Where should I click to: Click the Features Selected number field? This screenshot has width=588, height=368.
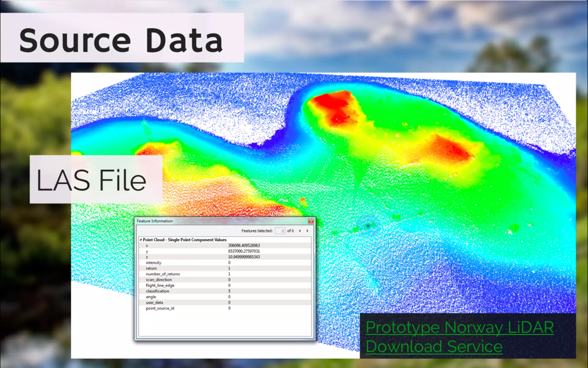[280, 231]
